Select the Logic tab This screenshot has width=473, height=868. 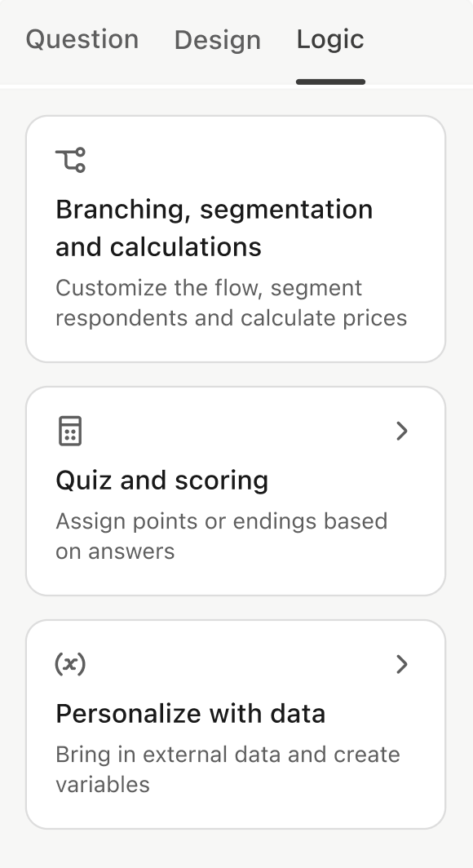(x=330, y=39)
